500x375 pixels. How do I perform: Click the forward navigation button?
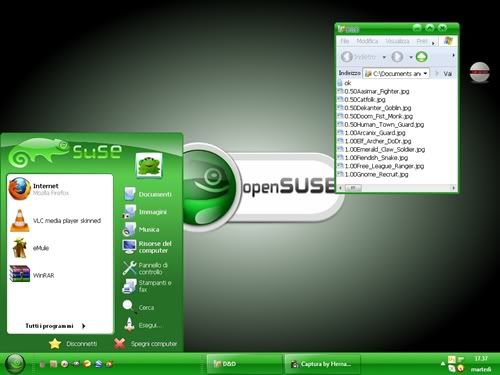point(397,57)
